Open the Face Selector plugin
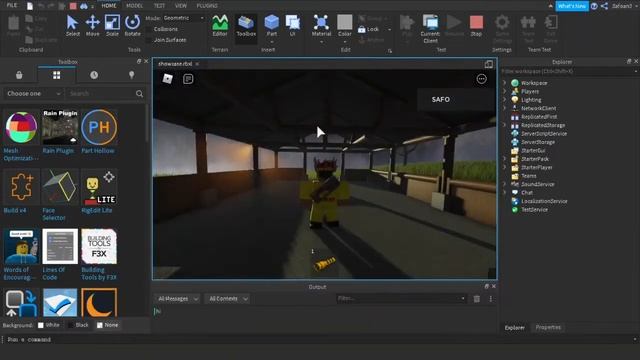This screenshot has height=360, width=640. (x=60, y=187)
